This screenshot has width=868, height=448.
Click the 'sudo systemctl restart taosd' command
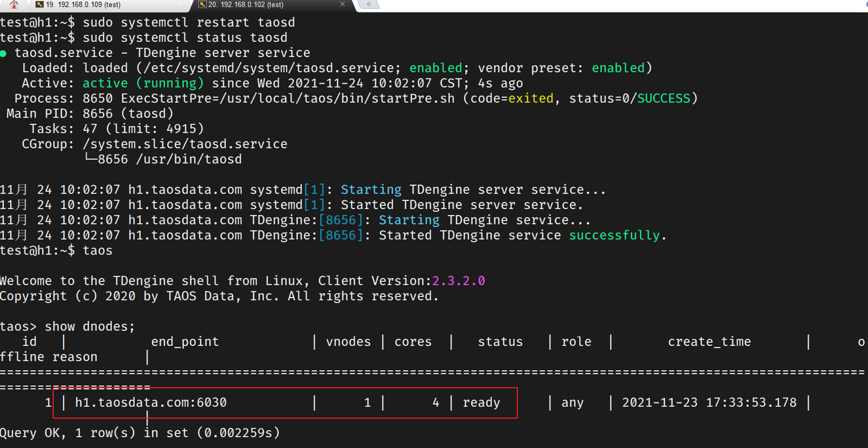pos(189,23)
